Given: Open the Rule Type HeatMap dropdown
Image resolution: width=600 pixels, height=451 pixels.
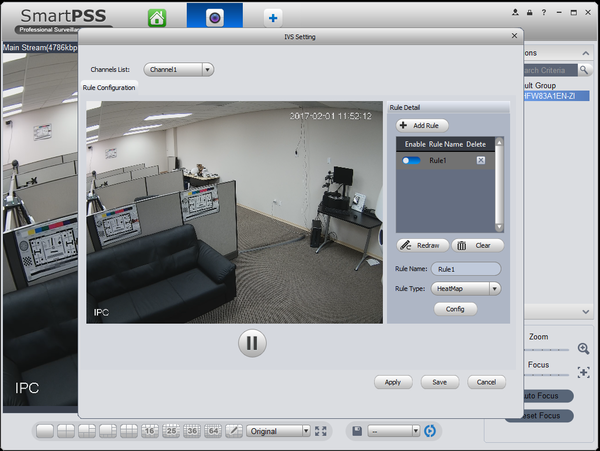Looking at the screenshot, I should click(466, 289).
